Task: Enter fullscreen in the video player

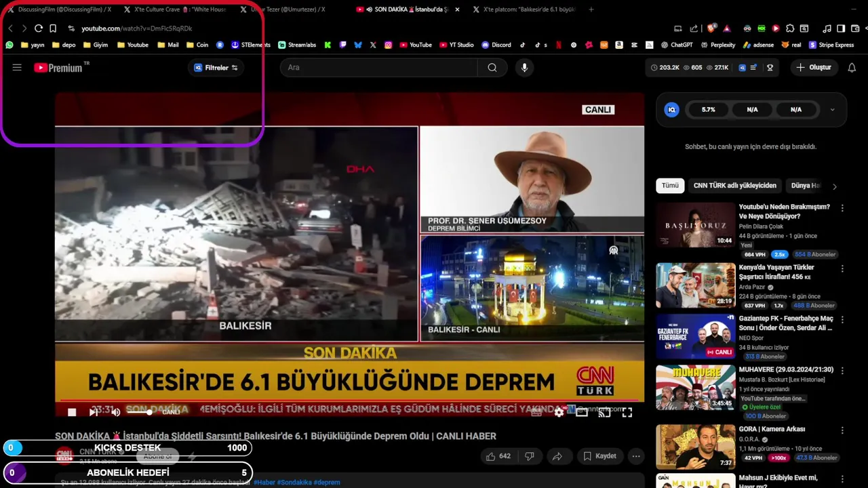Action: [627, 411]
